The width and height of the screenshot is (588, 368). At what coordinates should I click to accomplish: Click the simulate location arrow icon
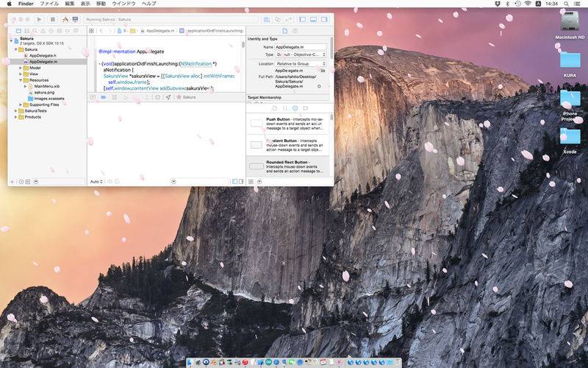pyautogui.click(x=168, y=97)
